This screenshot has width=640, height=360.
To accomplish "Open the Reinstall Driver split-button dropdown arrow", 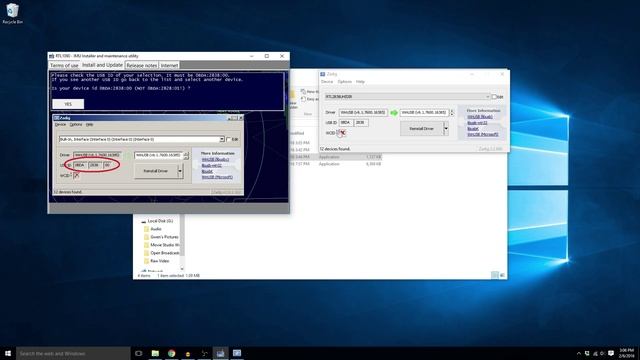I will click(446, 129).
